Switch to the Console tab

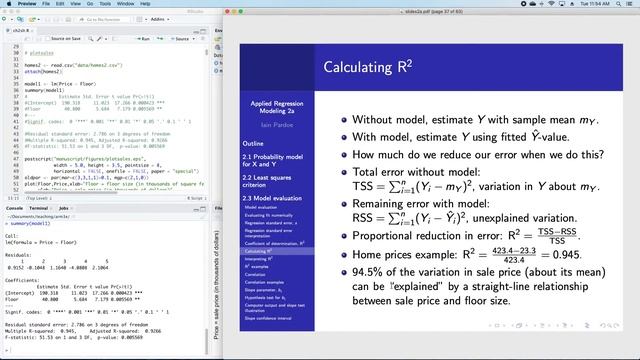[x=14, y=209]
